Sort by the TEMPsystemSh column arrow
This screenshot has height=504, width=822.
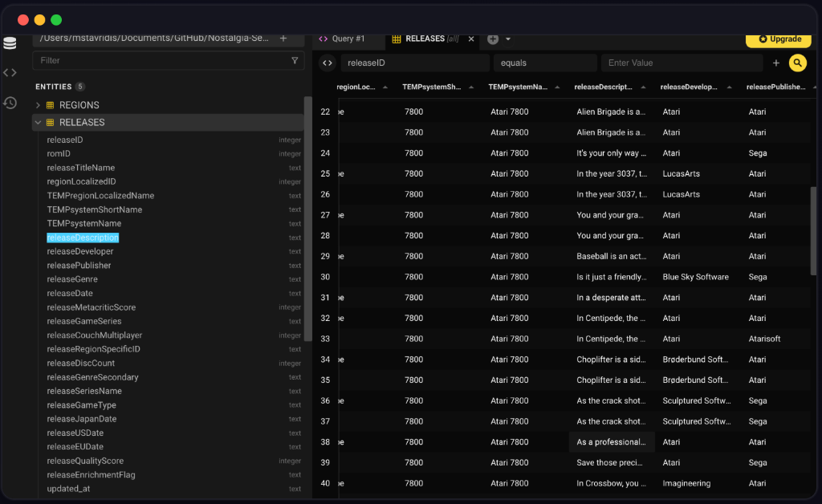click(471, 87)
